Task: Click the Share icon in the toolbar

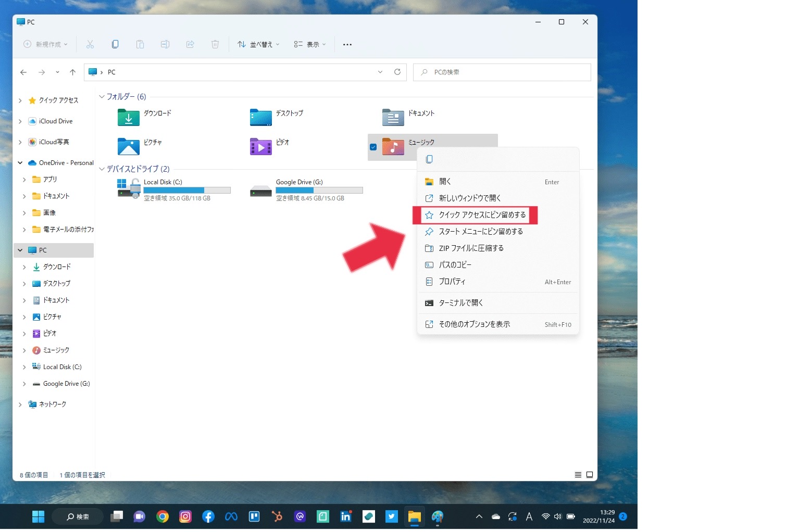Action: point(190,44)
